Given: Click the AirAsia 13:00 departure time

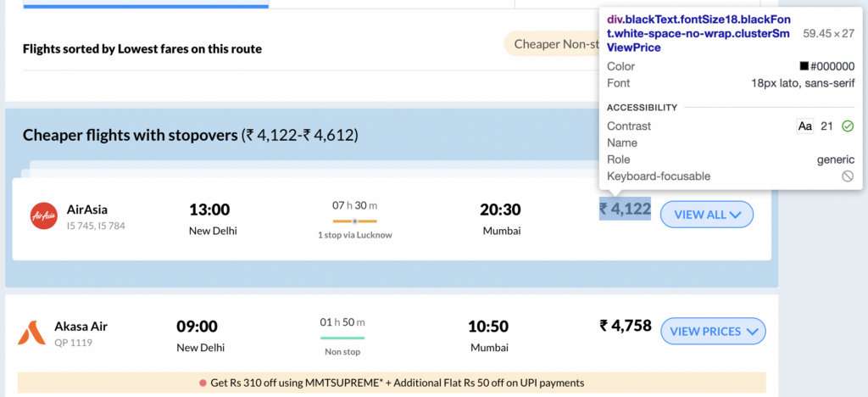Looking at the screenshot, I should pyautogui.click(x=209, y=210).
